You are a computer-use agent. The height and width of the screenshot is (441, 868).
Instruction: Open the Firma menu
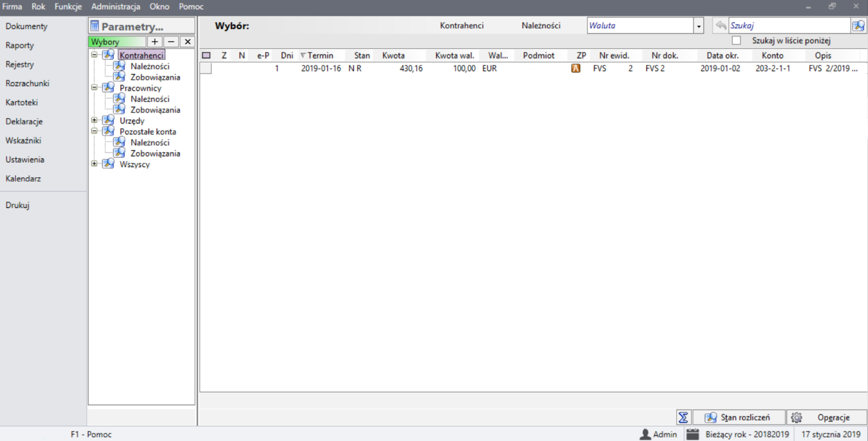pyautogui.click(x=12, y=6)
